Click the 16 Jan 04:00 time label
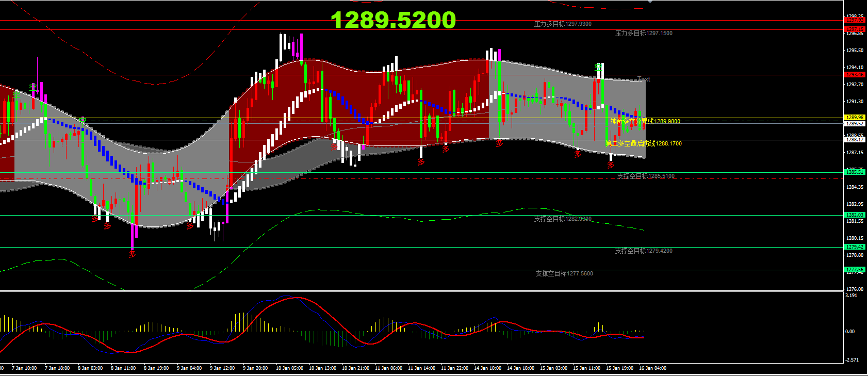The image size is (868, 376). (x=652, y=368)
